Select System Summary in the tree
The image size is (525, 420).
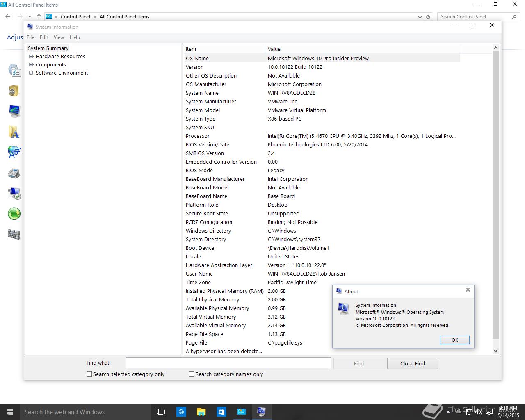pyautogui.click(x=48, y=48)
